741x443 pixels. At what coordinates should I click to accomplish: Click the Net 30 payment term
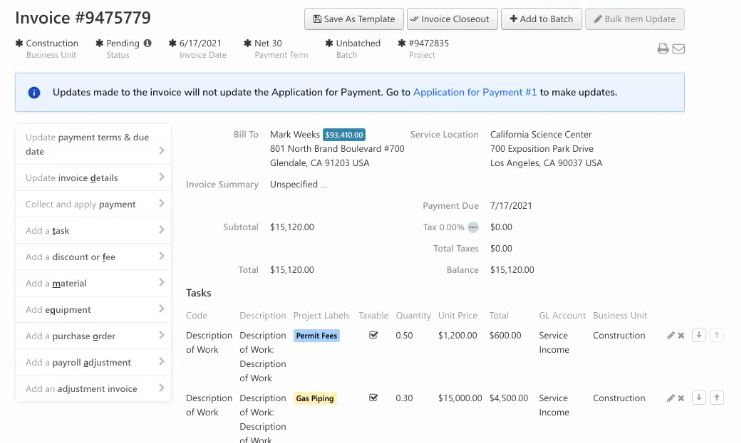click(268, 43)
